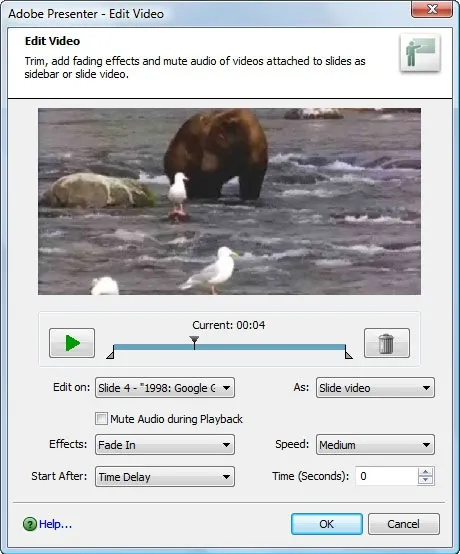The image size is (460, 554).
Task: Close the Edit Video dialog
Action: pos(432,9)
